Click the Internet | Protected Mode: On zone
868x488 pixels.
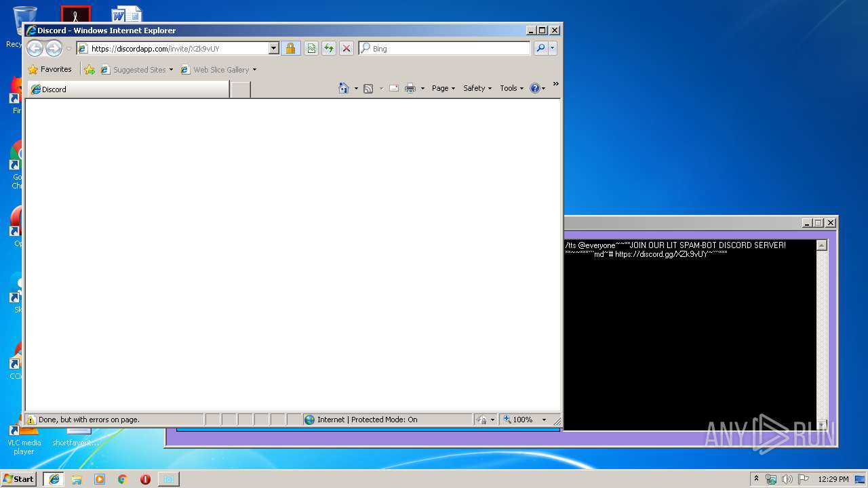[x=367, y=420]
